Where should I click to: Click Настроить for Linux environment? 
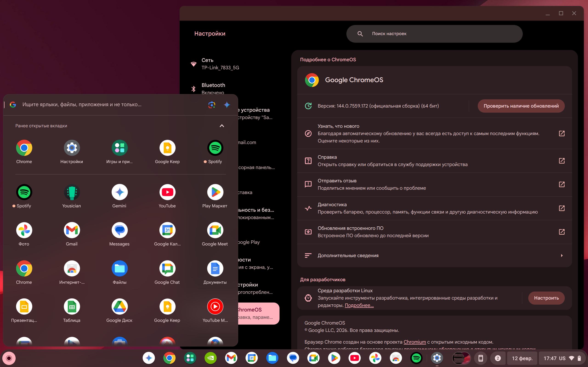point(546,298)
